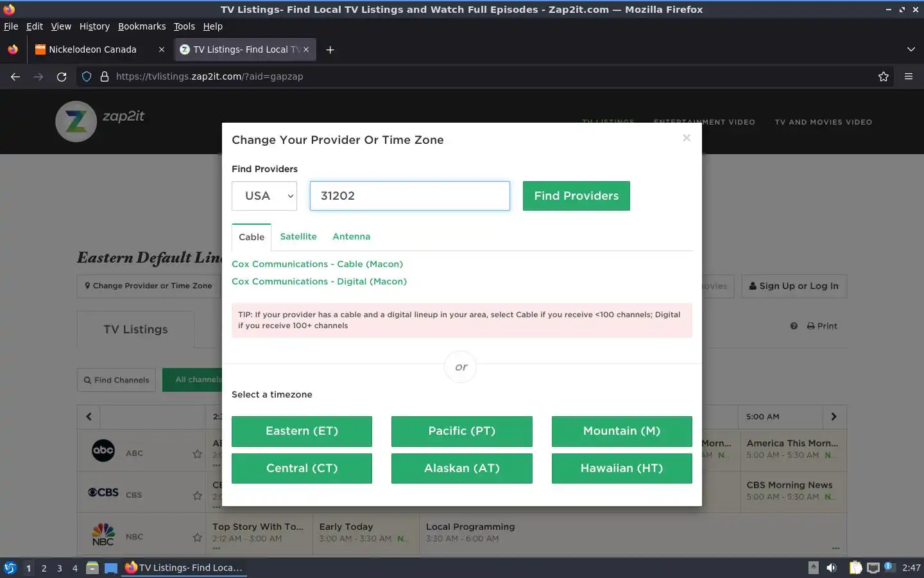Open the taskbar start menu icon
Viewport: 924px width, 578px height.
10,568
